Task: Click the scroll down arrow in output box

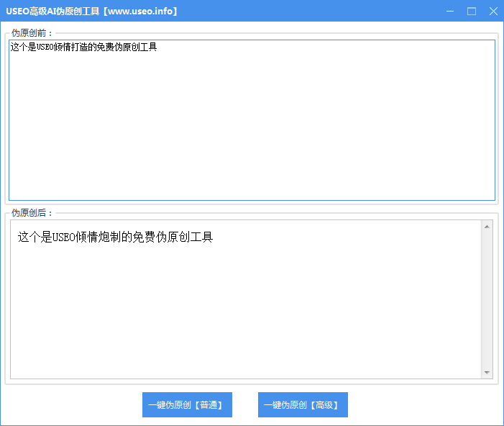Action: click(x=487, y=372)
